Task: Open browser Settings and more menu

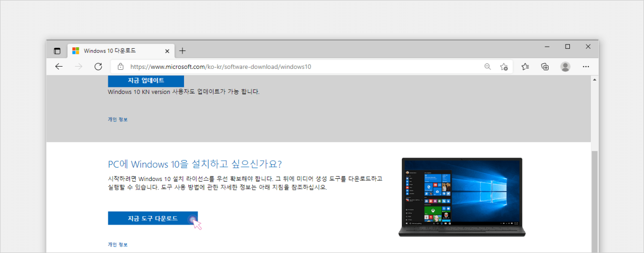Action: [x=586, y=67]
